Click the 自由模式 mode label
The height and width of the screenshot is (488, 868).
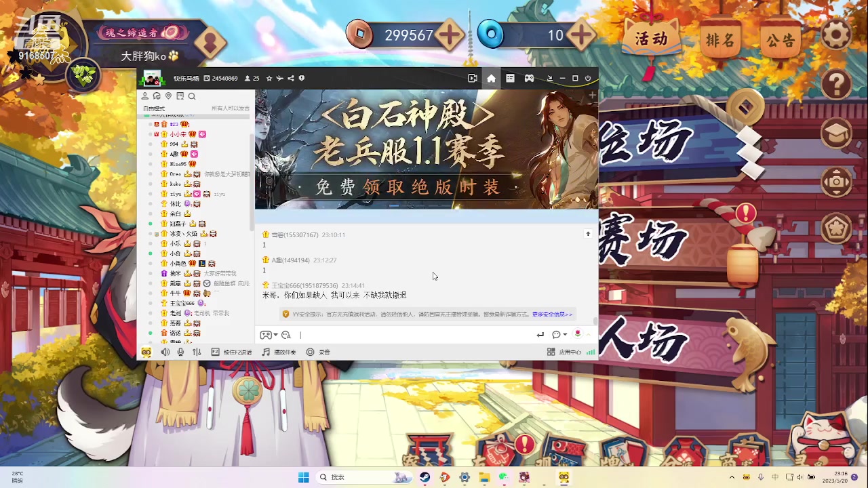tap(154, 108)
